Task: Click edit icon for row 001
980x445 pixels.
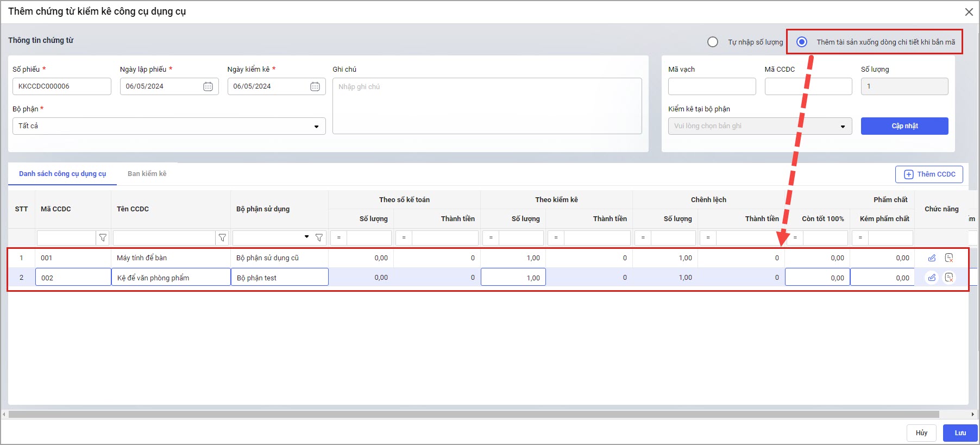Action: (932, 258)
